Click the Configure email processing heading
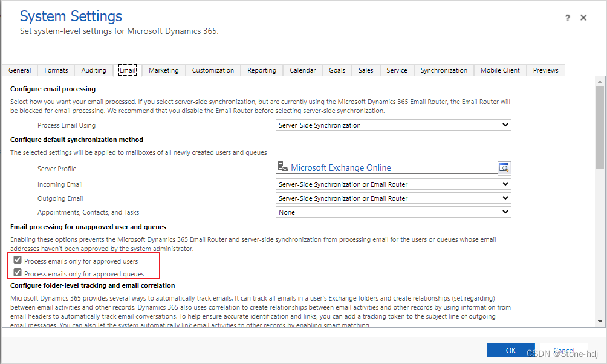This screenshot has height=364, width=607. pos(53,89)
